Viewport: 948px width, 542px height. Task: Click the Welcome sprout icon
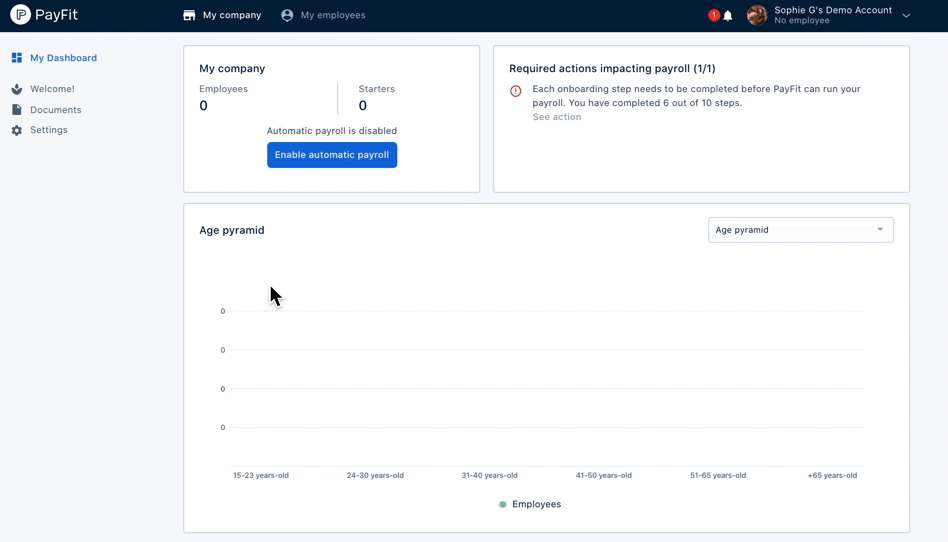pyautogui.click(x=17, y=89)
